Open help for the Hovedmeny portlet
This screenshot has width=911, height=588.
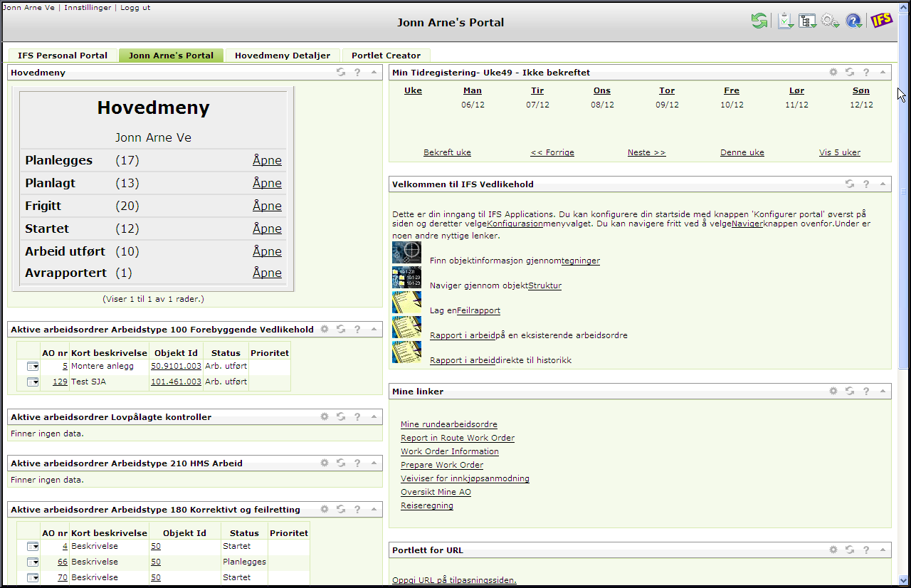(357, 73)
